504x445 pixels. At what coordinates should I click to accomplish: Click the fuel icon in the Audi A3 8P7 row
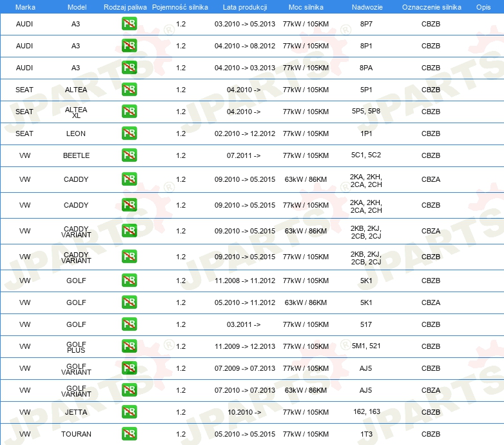(x=129, y=24)
